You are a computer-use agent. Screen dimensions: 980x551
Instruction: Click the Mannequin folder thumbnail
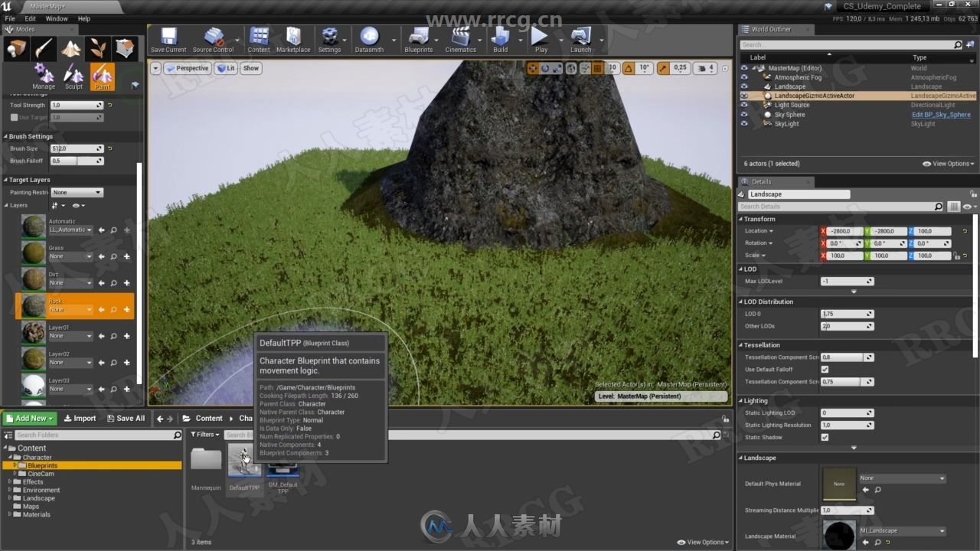point(206,459)
